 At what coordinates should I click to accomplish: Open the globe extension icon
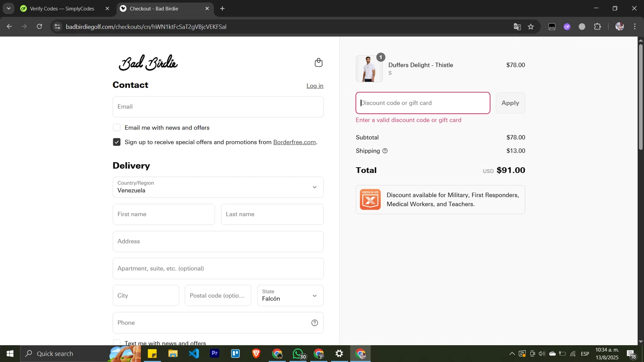[582, 27]
